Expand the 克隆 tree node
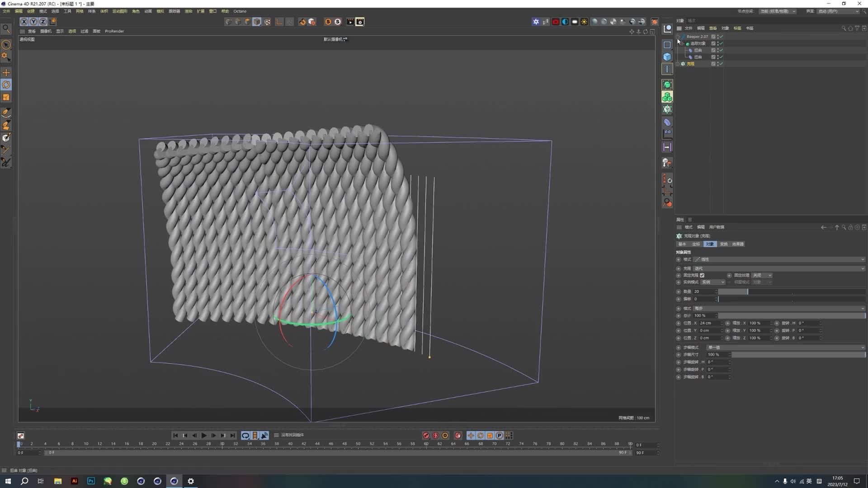This screenshot has height=488, width=868. tap(678, 64)
